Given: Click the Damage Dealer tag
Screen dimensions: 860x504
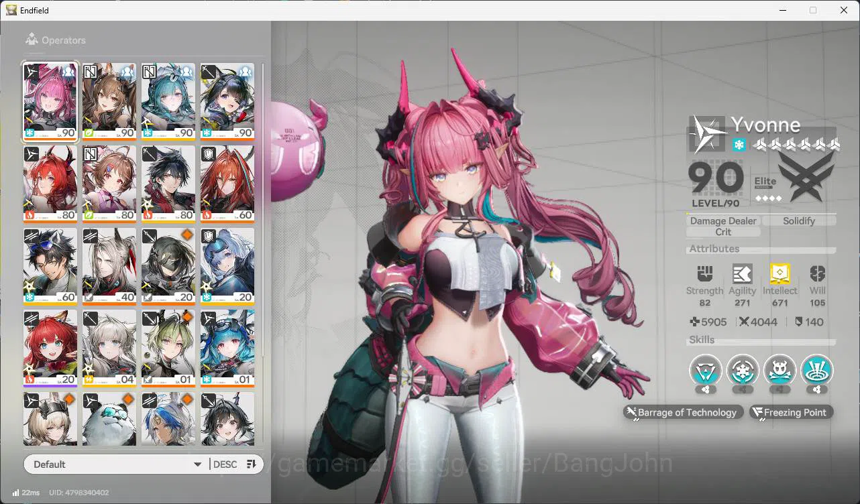Looking at the screenshot, I should pyautogui.click(x=723, y=220).
